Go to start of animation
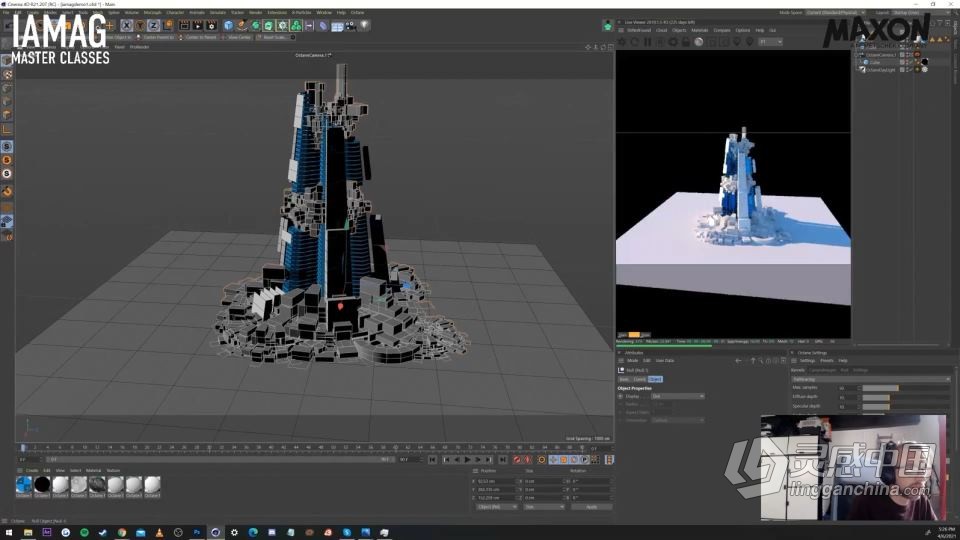This screenshot has width=960, height=540. coord(432,460)
